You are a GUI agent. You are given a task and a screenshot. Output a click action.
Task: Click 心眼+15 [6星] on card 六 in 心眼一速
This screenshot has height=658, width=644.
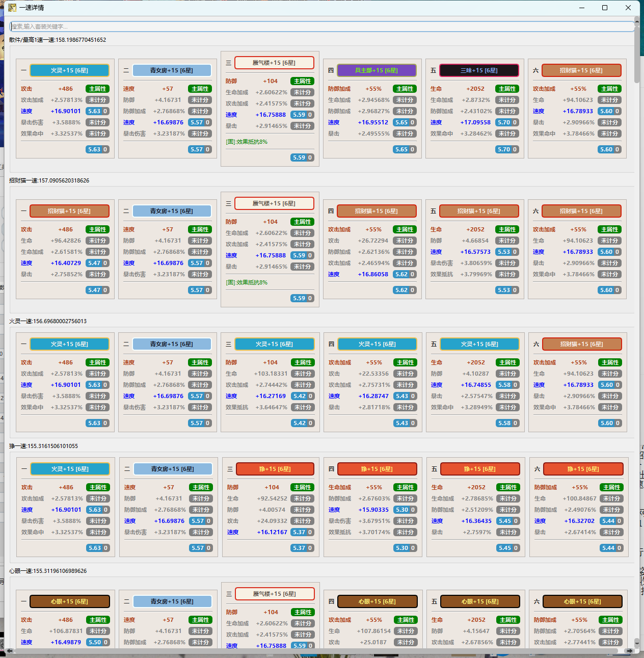coord(582,601)
